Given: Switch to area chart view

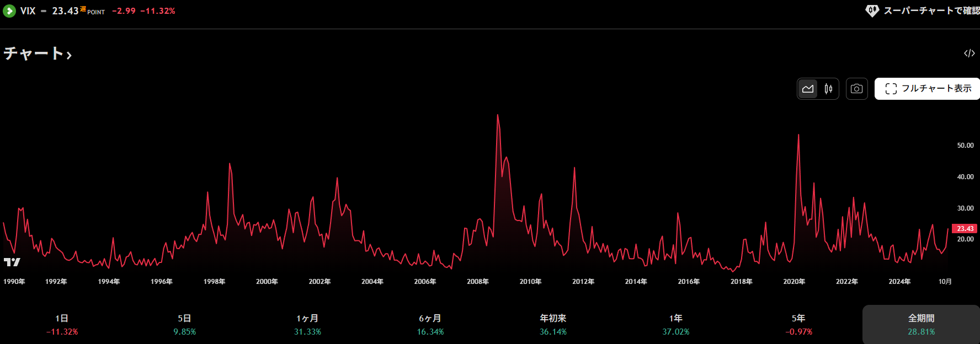Looking at the screenshot, I should click(x=808, y=89).
